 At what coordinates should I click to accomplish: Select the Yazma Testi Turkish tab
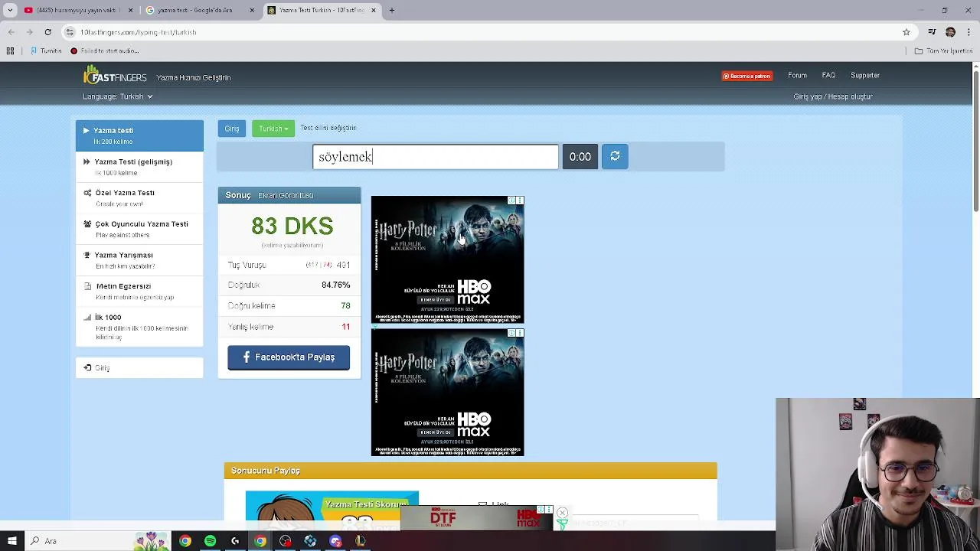(322, 10)
